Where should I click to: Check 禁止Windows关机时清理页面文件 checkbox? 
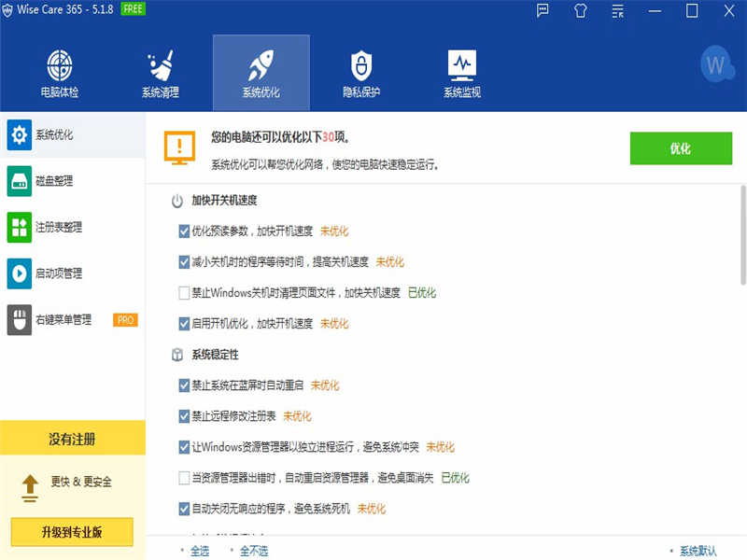184,293
